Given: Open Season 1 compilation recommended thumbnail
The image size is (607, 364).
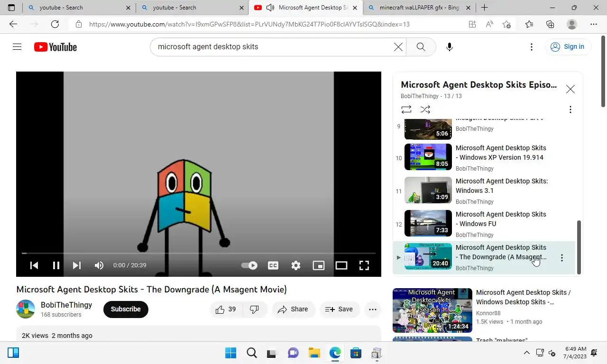Looking at the screenshot, I should pyautogui.click(x=432, y=310).
